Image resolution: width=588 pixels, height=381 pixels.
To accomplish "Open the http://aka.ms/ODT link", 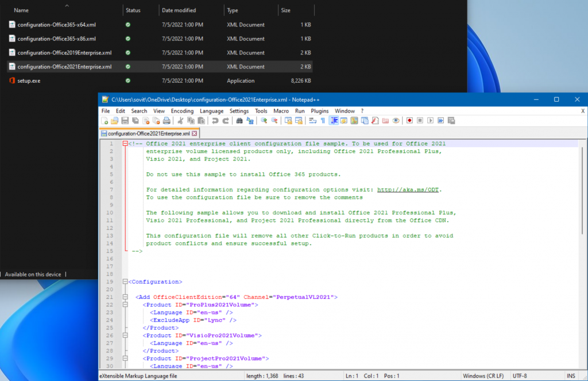I will click(x=408, y=190).
